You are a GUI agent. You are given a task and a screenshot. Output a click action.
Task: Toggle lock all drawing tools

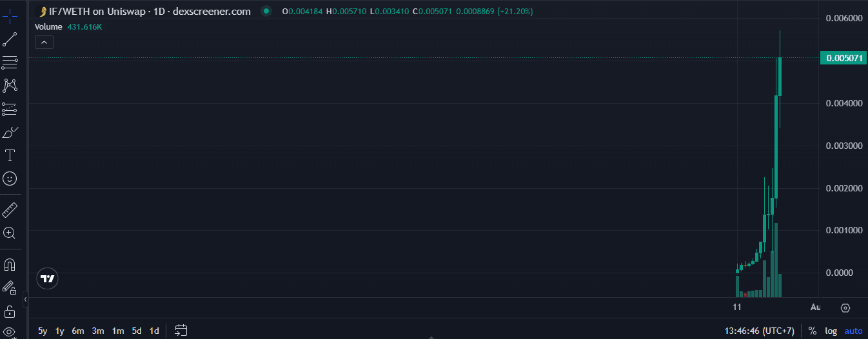(x=10, y=311)
